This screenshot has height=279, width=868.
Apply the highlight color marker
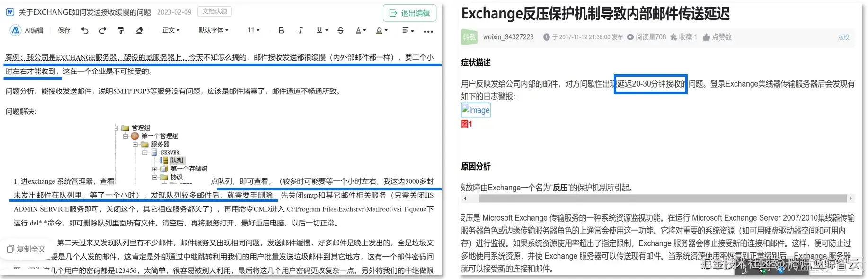click(x=379, y=30)
